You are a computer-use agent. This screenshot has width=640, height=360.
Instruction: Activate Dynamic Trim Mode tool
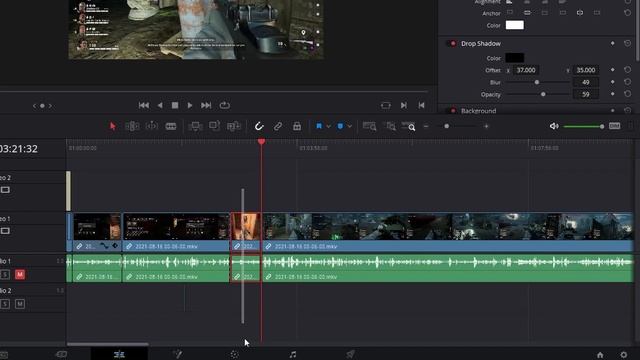(x=151, y=126)
